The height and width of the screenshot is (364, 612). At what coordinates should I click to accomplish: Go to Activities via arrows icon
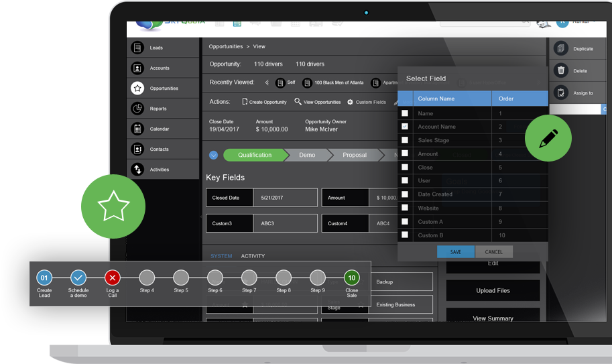point(137,170)
